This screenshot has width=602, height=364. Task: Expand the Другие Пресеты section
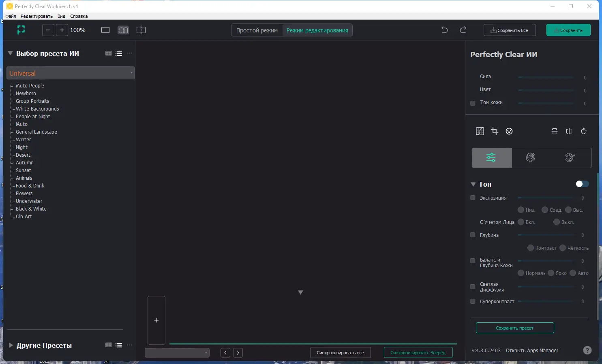point(11,345)
